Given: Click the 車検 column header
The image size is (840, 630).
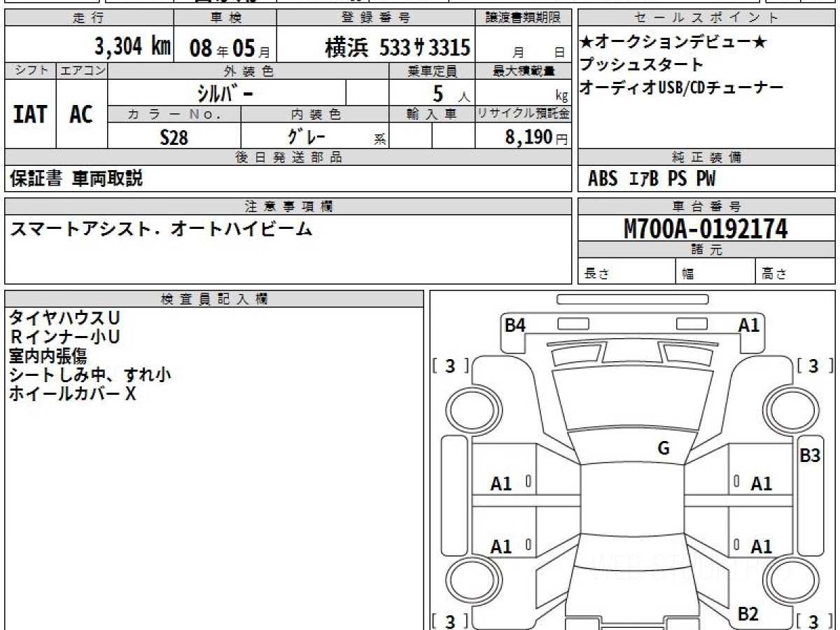Looking at the screenshot, I should pos(225,18).
